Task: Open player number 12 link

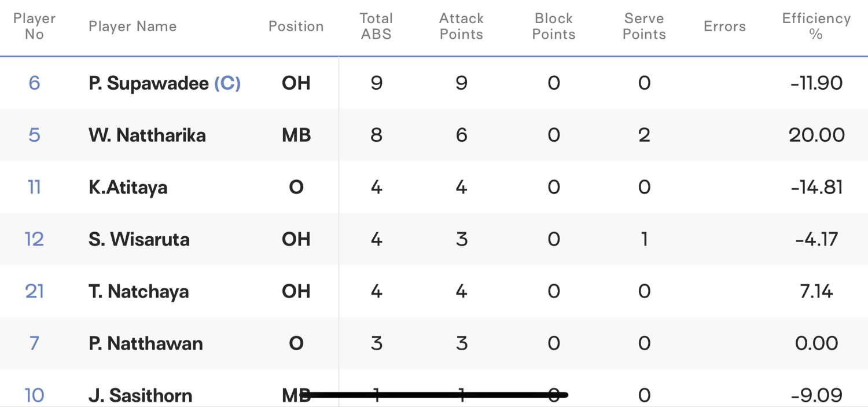Action: [34, 239]
